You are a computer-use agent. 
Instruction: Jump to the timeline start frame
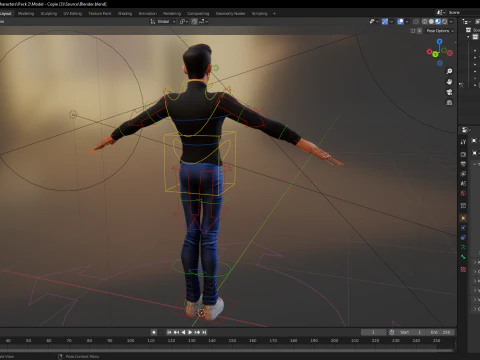(169, 332)
